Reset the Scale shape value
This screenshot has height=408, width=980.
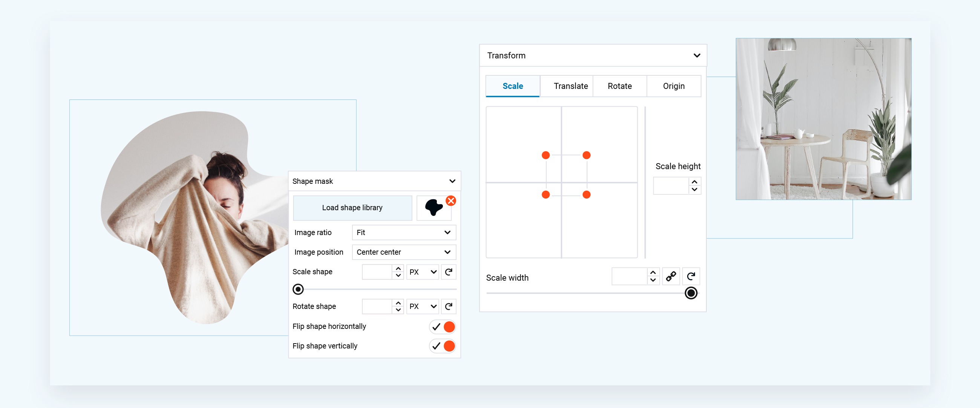click(449, 272)
